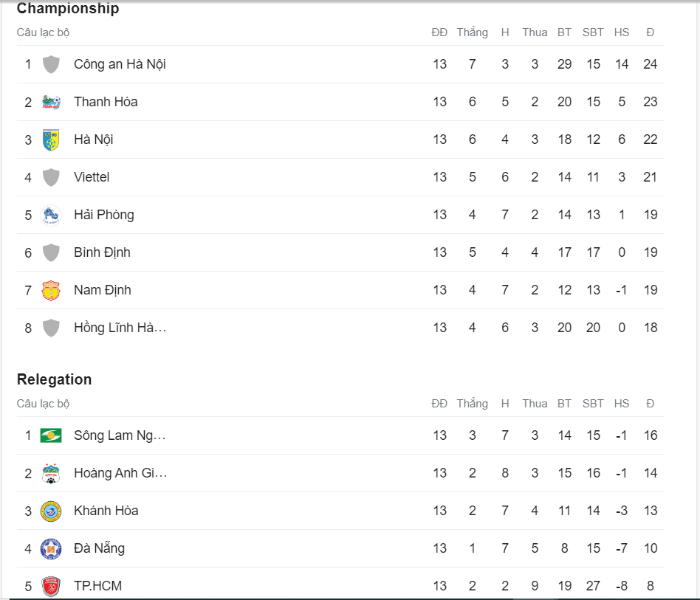
Task: Click the shield icon next to Bình Định
Action: pyautogui.click(x=51, y=252)
